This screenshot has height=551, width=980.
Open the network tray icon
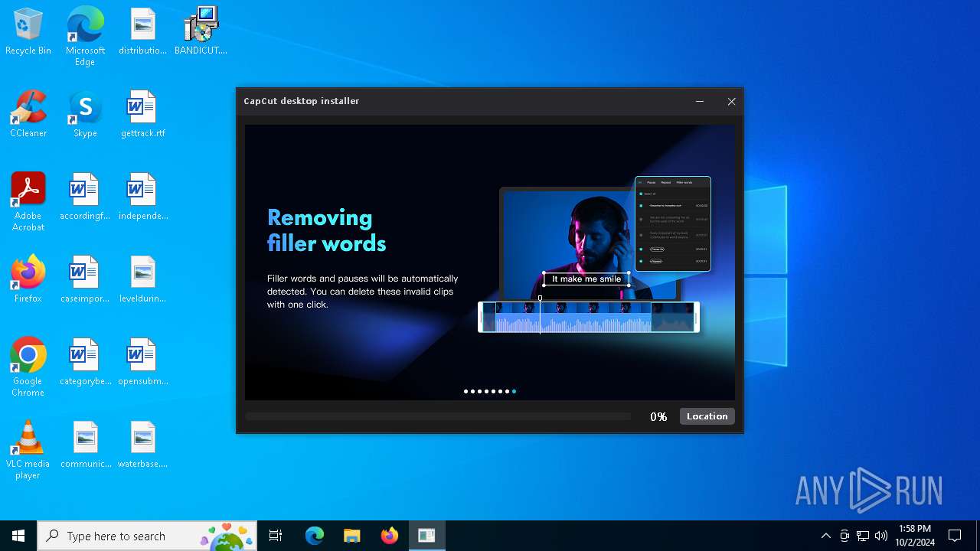pyautogui.click(x=863, y=536)
